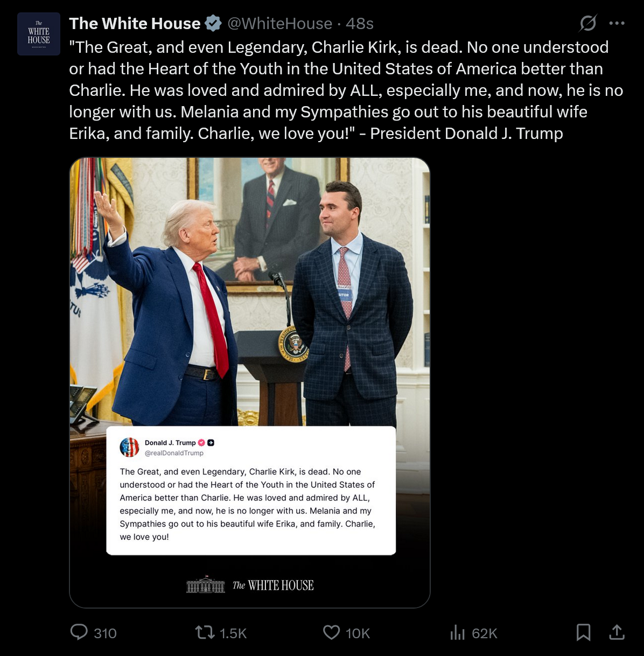Bookmark this post

point(583,632)
